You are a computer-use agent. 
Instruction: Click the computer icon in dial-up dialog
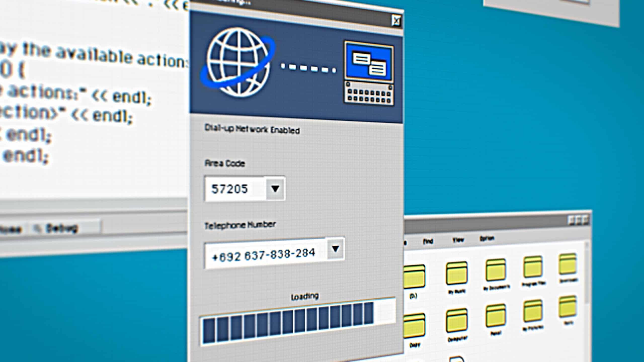point(369,73)
